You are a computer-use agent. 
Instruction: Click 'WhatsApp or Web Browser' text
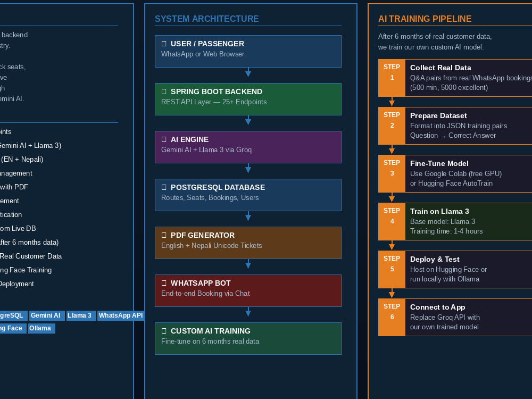tap(203, 54)
